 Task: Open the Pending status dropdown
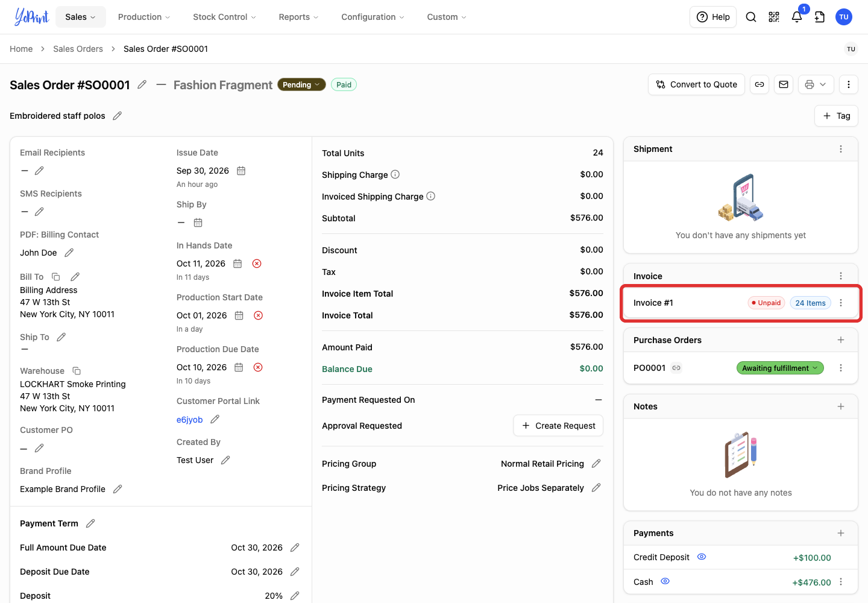point(301,85)
